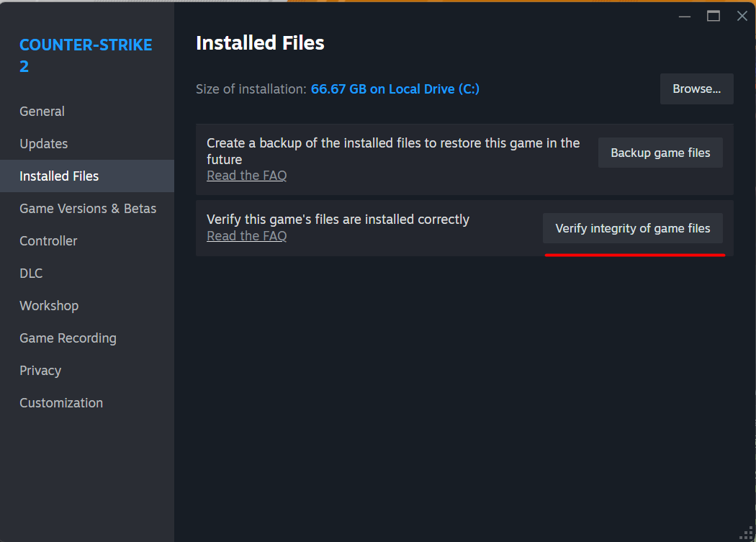The image size is (756, 542).
Task: Grab the window resize grip corner
Action: click(747, 533)
